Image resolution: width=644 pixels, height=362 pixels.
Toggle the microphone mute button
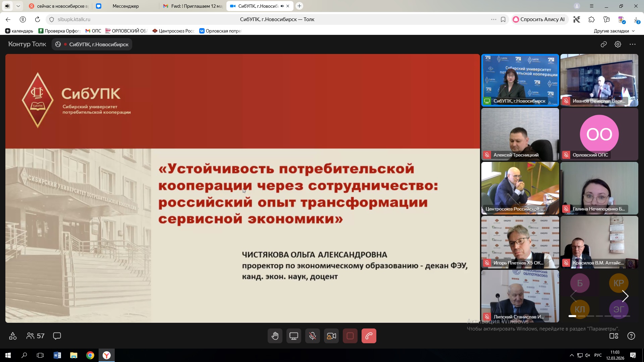[313, 336]
